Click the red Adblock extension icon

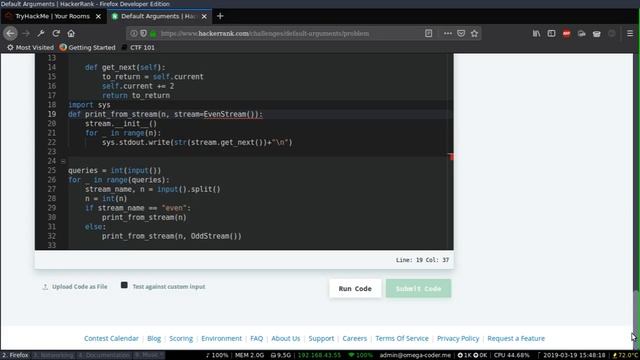click(567, 34)
